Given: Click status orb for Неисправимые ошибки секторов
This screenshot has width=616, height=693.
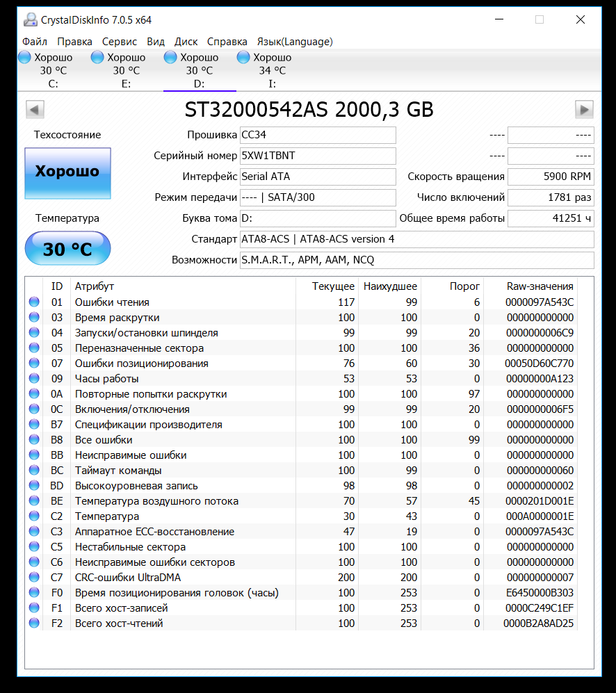Looking at the screenshot, I should tap(34, 562).
